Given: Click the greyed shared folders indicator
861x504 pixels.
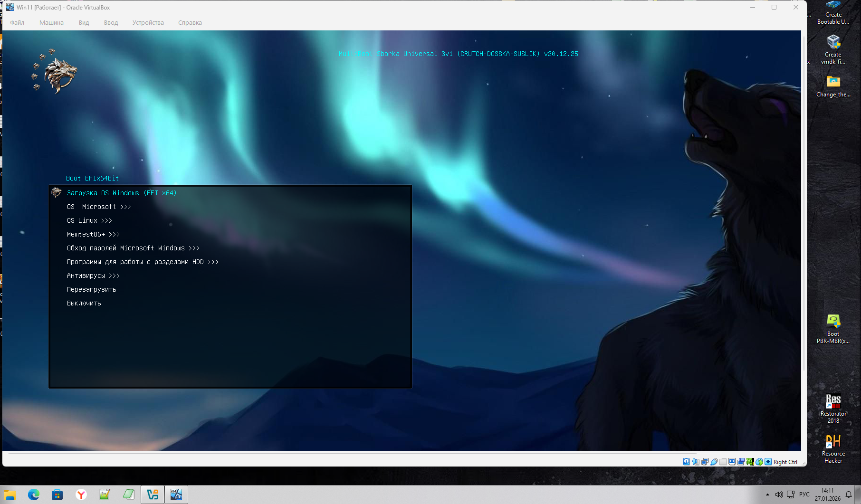Looking at the screenshot, I should click(x=723, y=462).
